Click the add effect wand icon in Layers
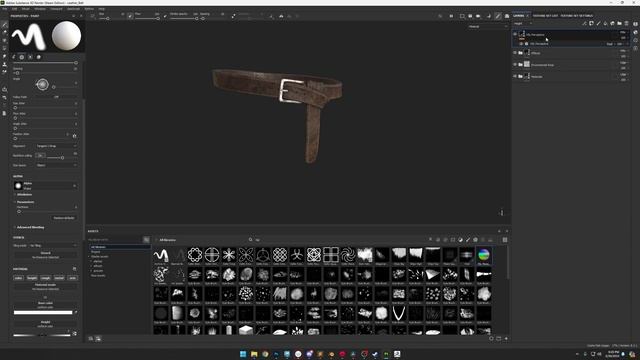The width and height of the screenshot is (640, 360). pos(584,24)
